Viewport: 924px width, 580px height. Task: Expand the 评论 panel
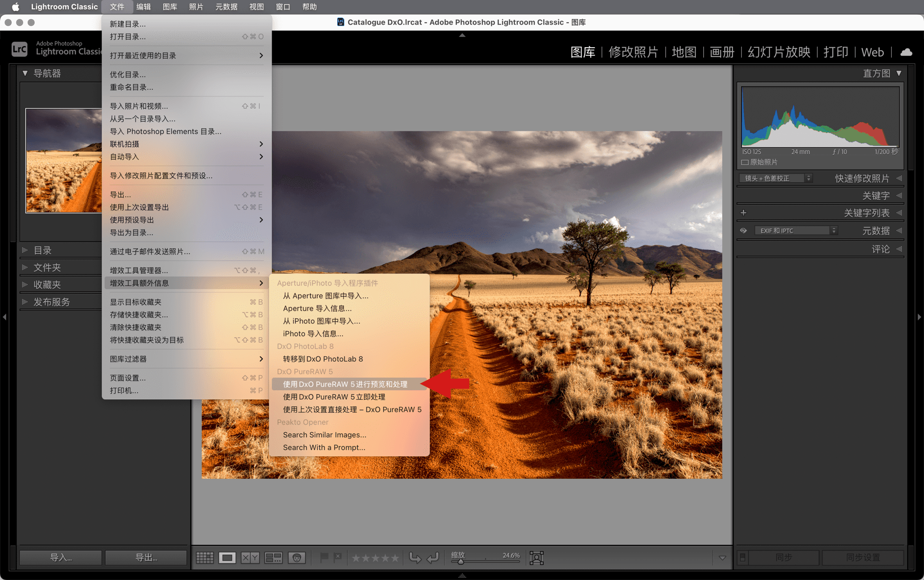point(899,249)
